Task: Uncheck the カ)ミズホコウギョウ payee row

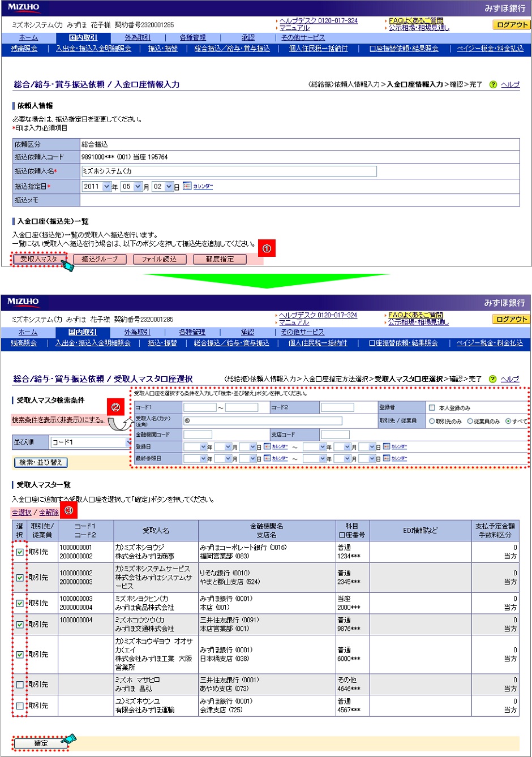Action: coord(20,655)
